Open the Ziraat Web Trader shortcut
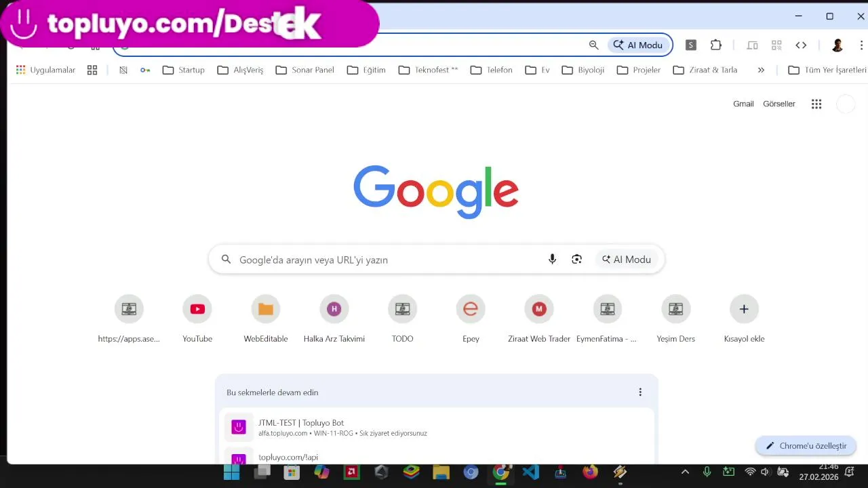This screenshot has width=868, height=488. tap(539, 319)
